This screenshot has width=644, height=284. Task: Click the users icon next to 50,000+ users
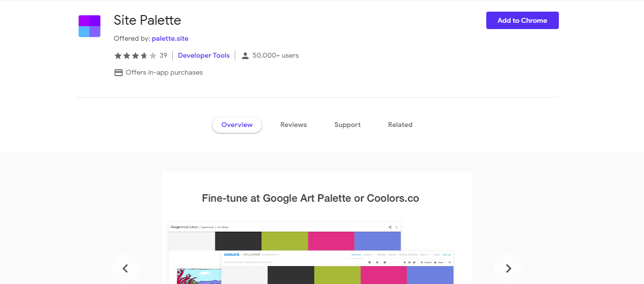point(246,55)
